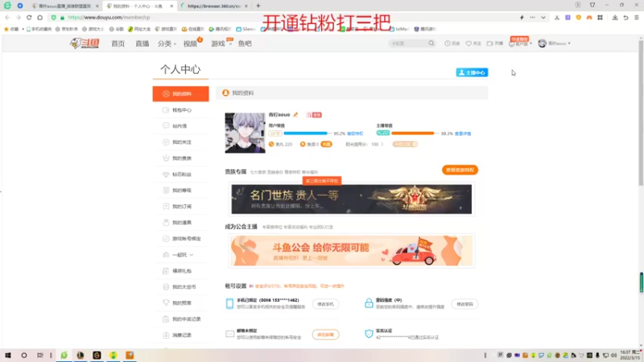Go to 视频 in top navigation
This screenshot has height=362, width=644.
pos(190,43)
